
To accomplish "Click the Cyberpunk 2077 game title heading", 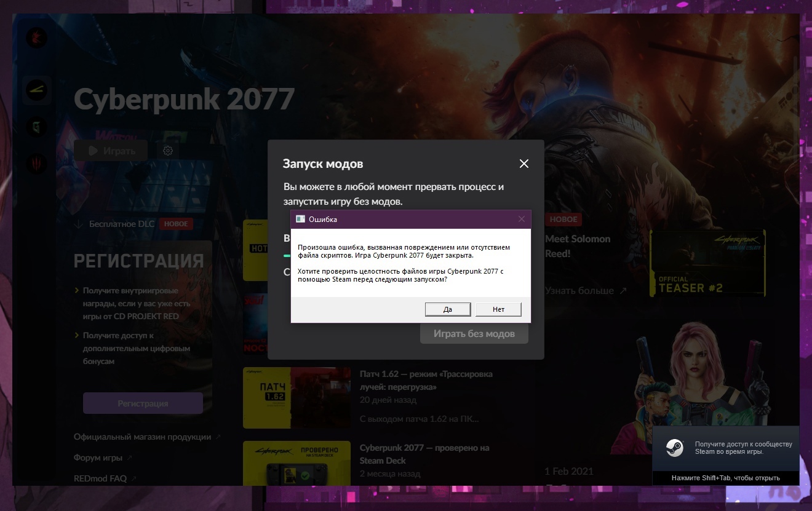I will click(184, 100).
